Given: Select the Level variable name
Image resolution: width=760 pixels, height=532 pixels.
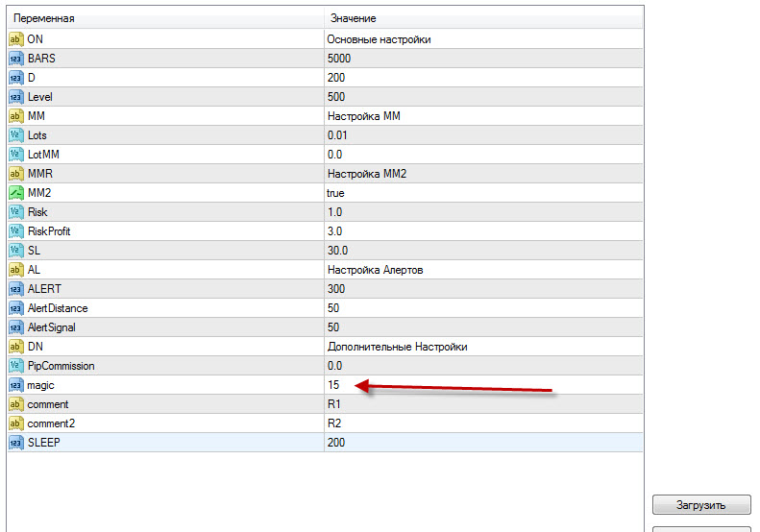Looking at the screenshot, I should click(x=40, y=97).
